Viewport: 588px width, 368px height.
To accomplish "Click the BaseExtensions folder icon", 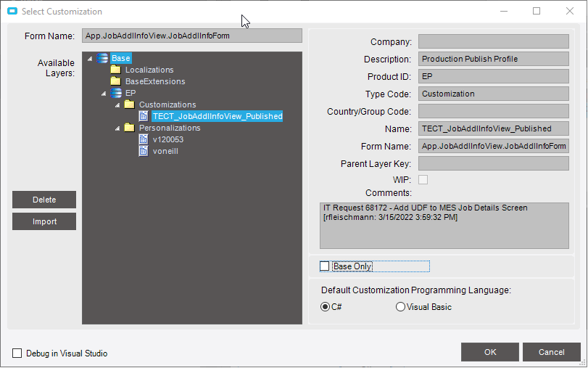I will coord(115,81).
